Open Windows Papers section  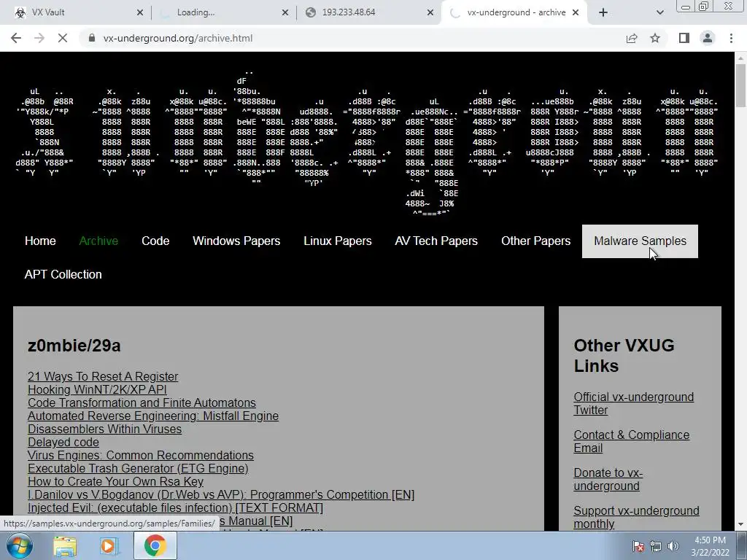(x=236, y=241)
